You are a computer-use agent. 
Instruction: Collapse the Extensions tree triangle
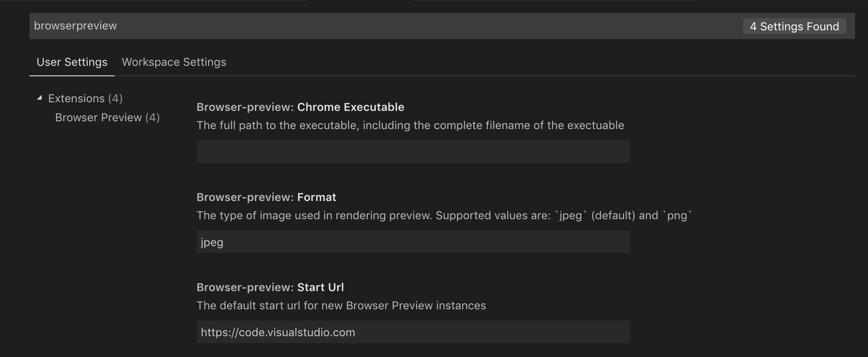(x=39, y=98)
